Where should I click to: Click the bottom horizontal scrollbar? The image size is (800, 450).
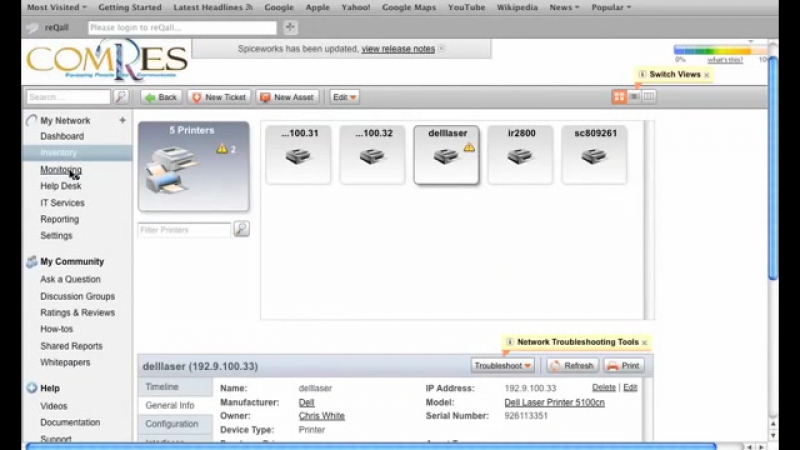pos(371,446)
